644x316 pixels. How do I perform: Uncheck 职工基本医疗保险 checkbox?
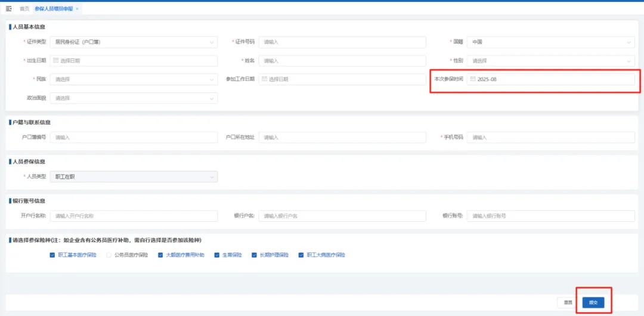coord(52,255)
